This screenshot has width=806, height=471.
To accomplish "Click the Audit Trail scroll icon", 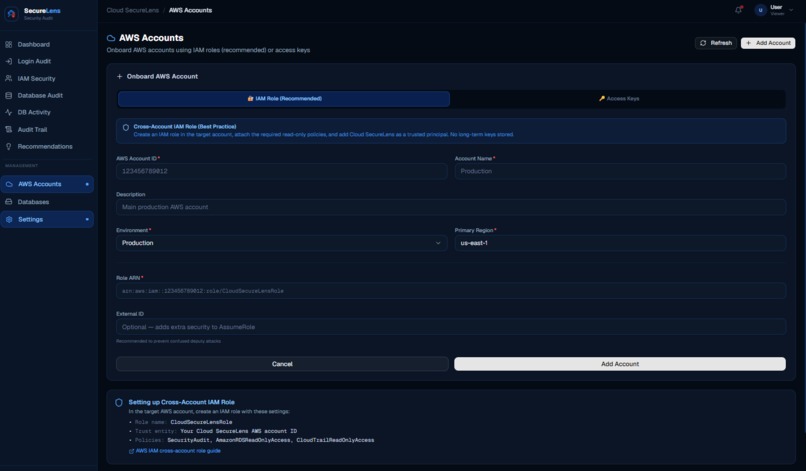I will click(x=9, y=130).
